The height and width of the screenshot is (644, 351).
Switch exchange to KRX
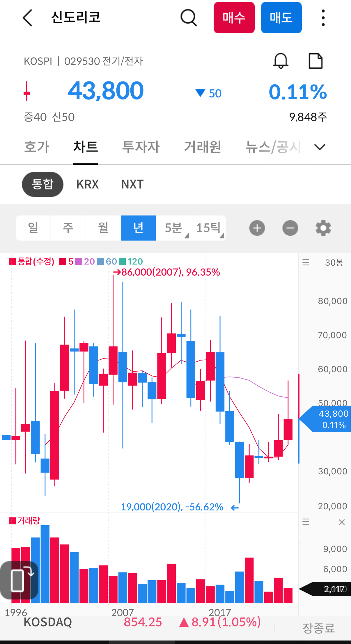coord(88,184)
